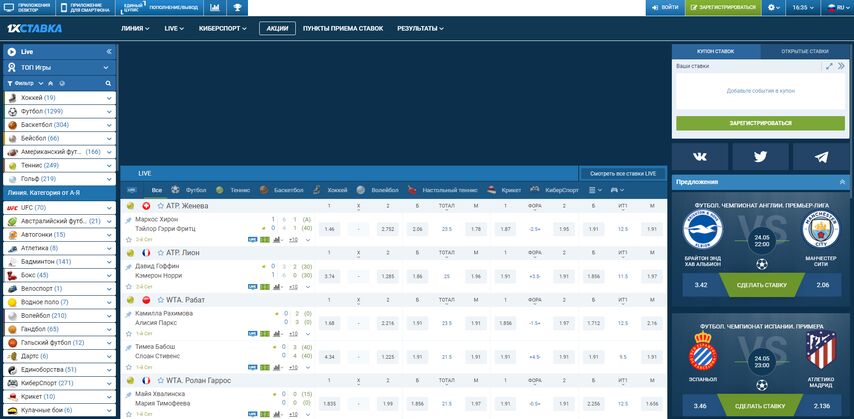Add ATP. Лион to favorites star
Screen dimensions: 854x419
[161, 253]
